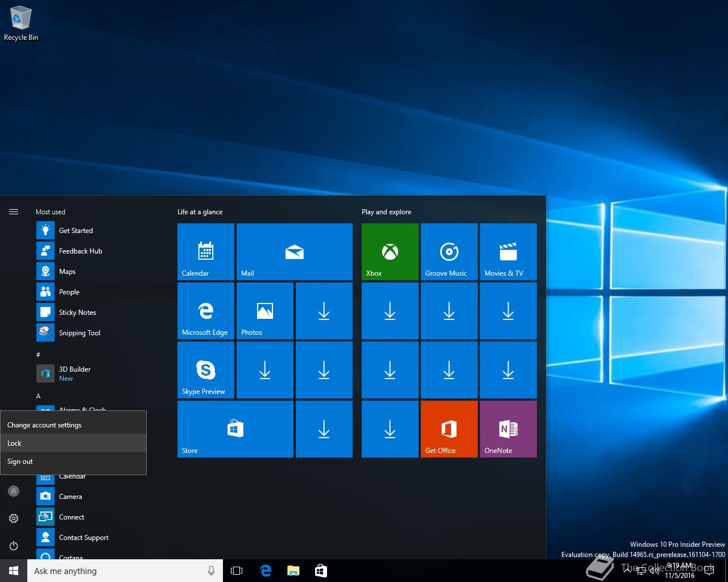Open the OneNote tile
The width and height of the screenshot is (728, 582).
(x=508, y=429)
